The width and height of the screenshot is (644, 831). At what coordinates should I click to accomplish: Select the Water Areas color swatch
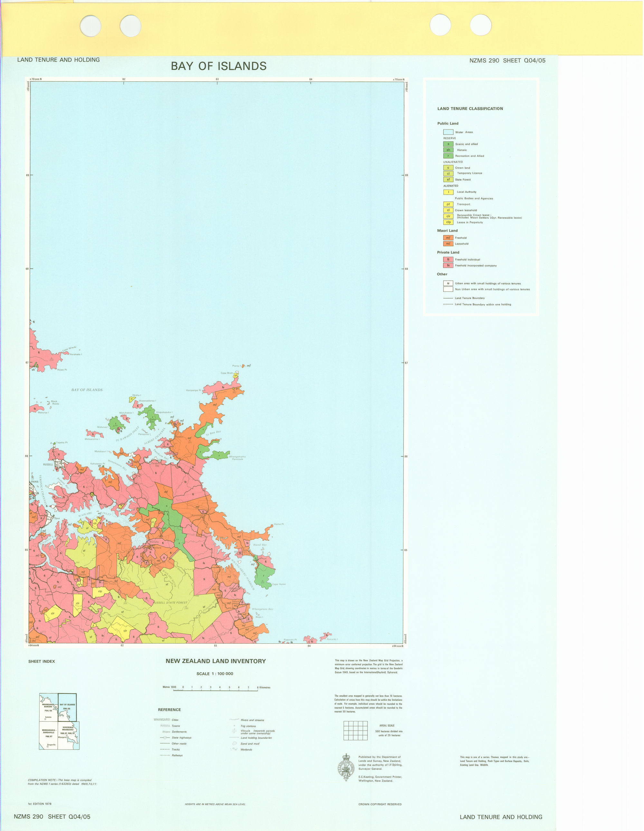click(449, 132)
